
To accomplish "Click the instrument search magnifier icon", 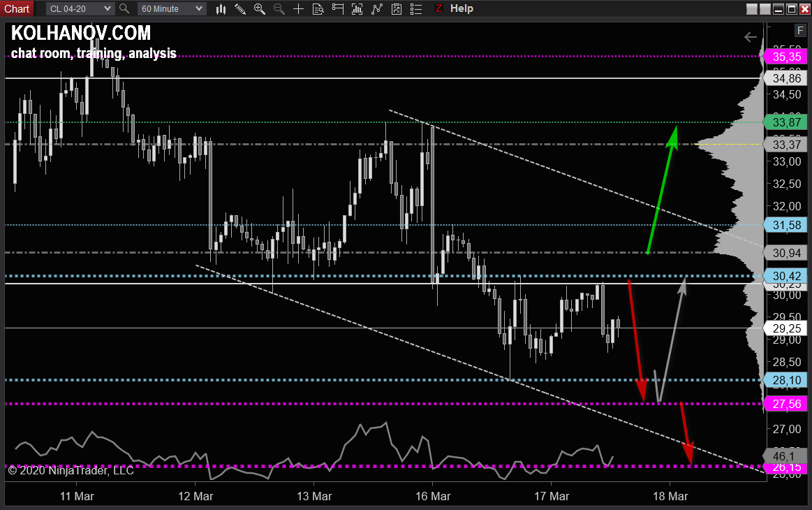I will (x=124, y=9).
